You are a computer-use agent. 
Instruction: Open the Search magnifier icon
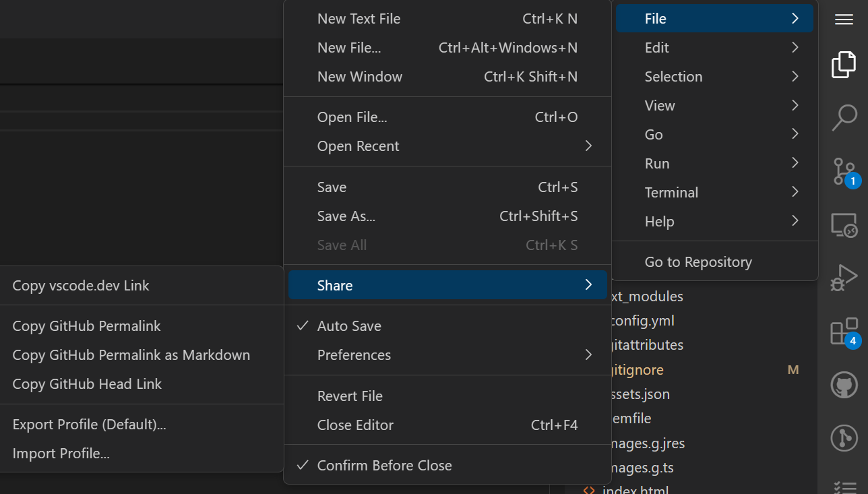pos(844,117)
